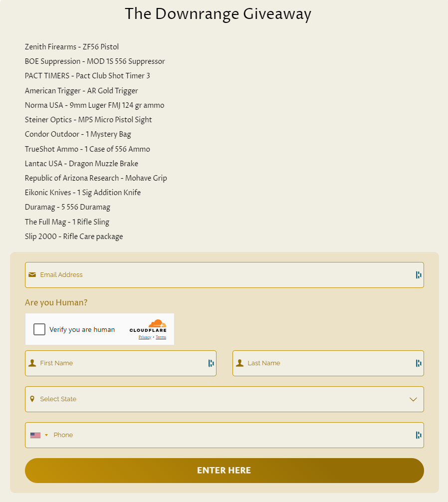Image resolution: width=448 pixels, height=502 pixels.
Task: Click 'TrueShot Ammo - 1 Case of 556 Ammo'
Action: [x=87, y=149]
